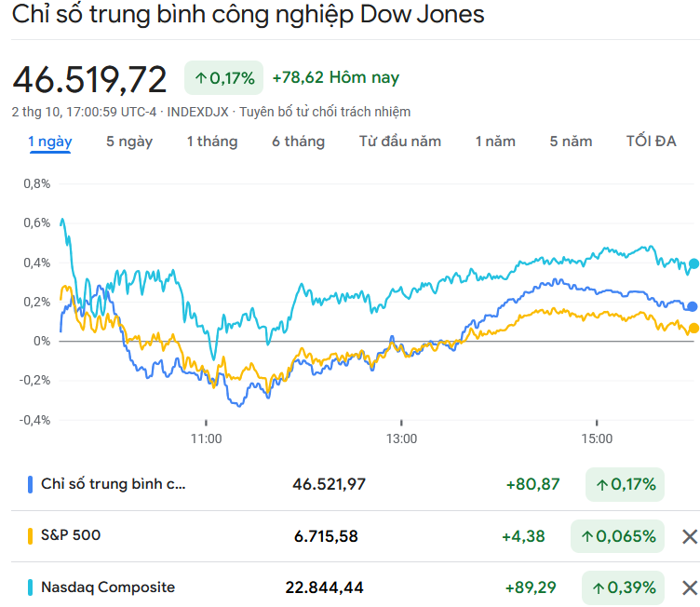Switch to the 5 ngày tab
700x607 pixels.
tap(129, 142)
